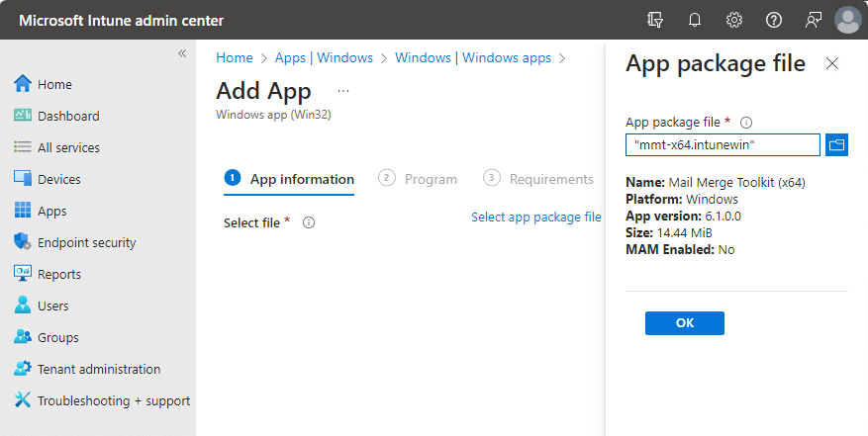Click the Dashboard chart icon
Screen dimensions: 868x436
pos(23,115)
